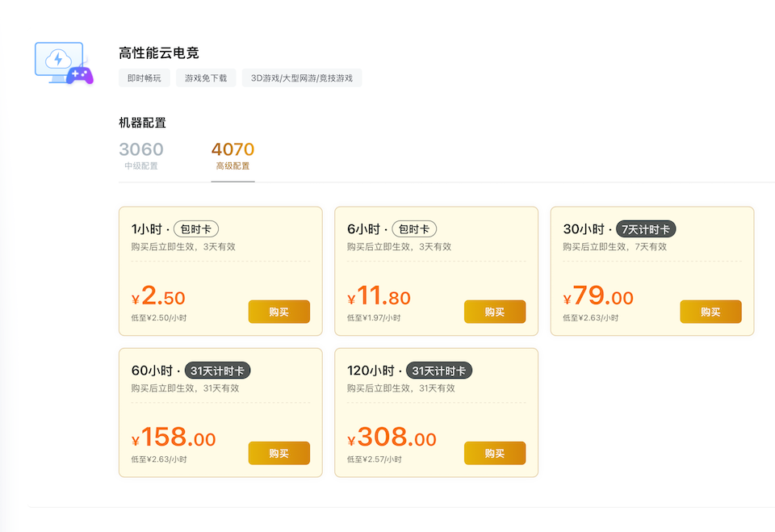
Task: Switch to the 4070 高级配置 tab
Action: pos(232,156)
